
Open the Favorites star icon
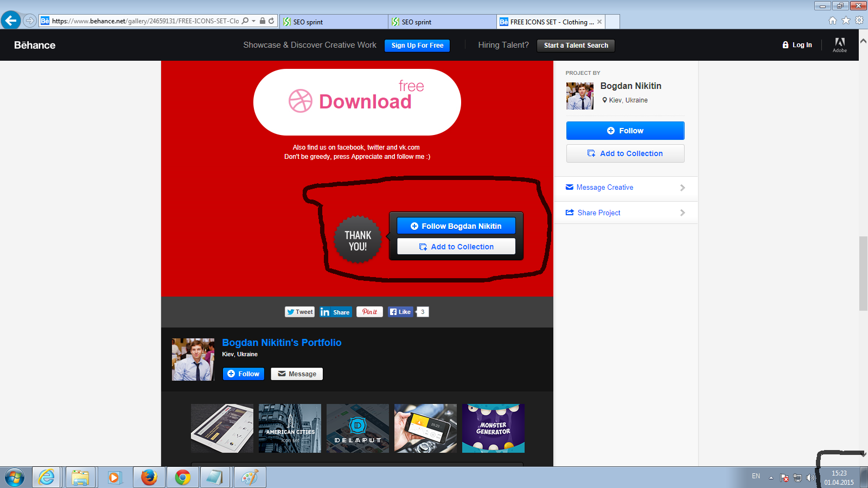tap(846, 21)
